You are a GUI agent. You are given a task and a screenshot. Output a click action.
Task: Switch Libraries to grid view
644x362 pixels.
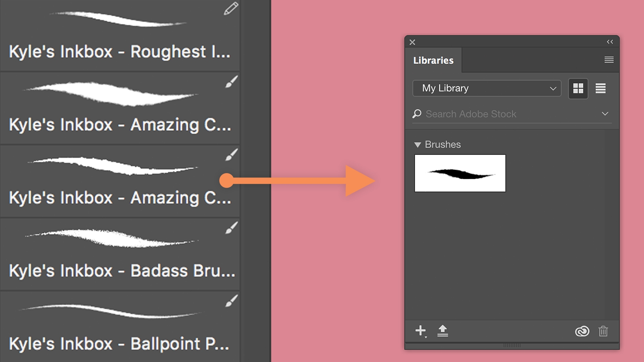pyautogui.click(x=578, y=88)
